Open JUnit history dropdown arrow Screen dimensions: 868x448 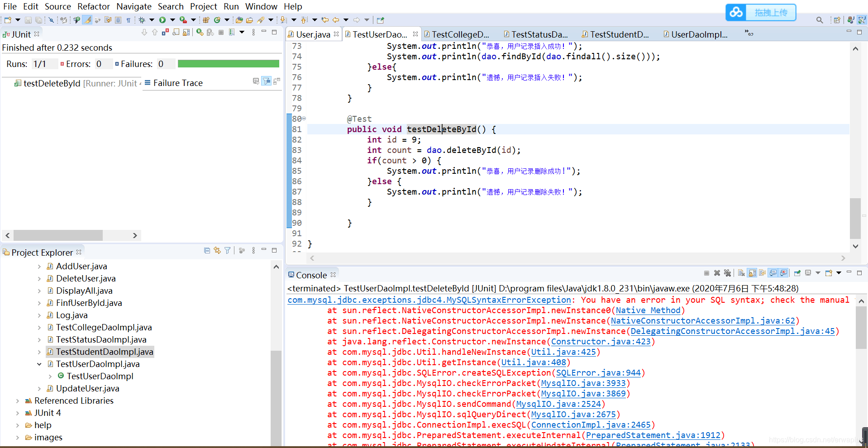pyautogui.click(x=242, y=32)
